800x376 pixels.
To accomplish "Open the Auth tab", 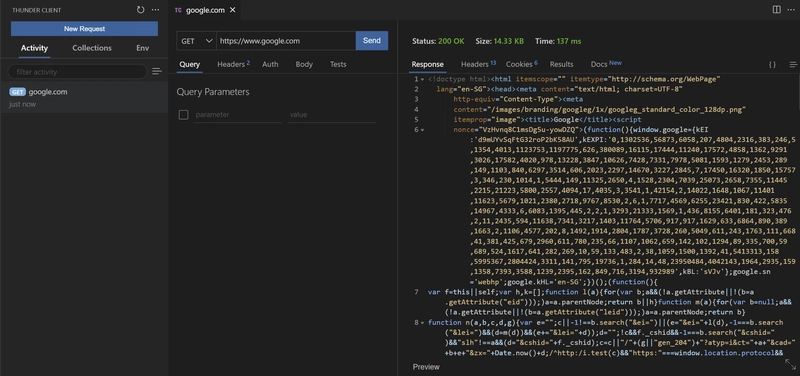I will (x=270, y=64).
